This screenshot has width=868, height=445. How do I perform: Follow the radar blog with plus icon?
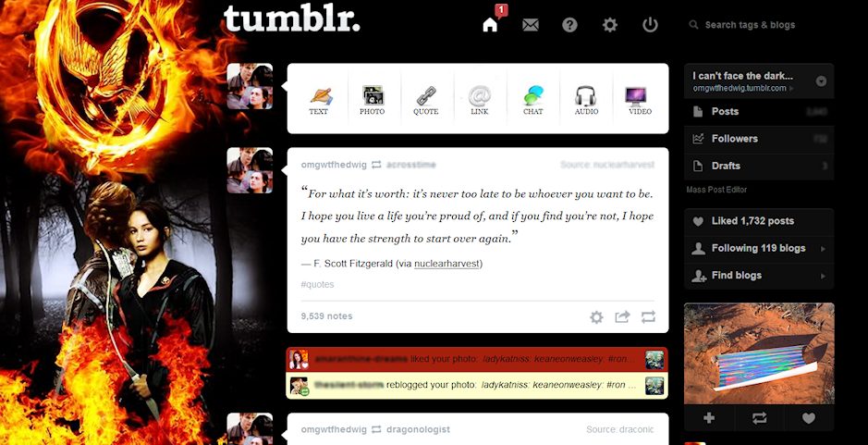[x=709, y=418]
